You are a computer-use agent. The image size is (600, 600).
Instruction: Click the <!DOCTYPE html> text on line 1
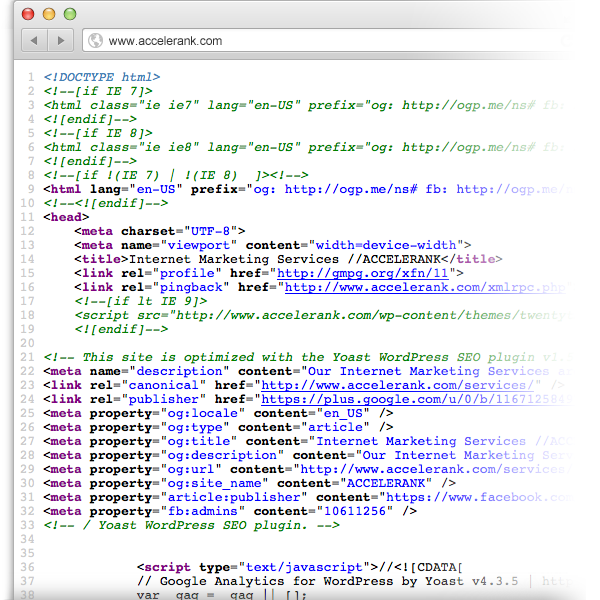(x=101, y=77)
